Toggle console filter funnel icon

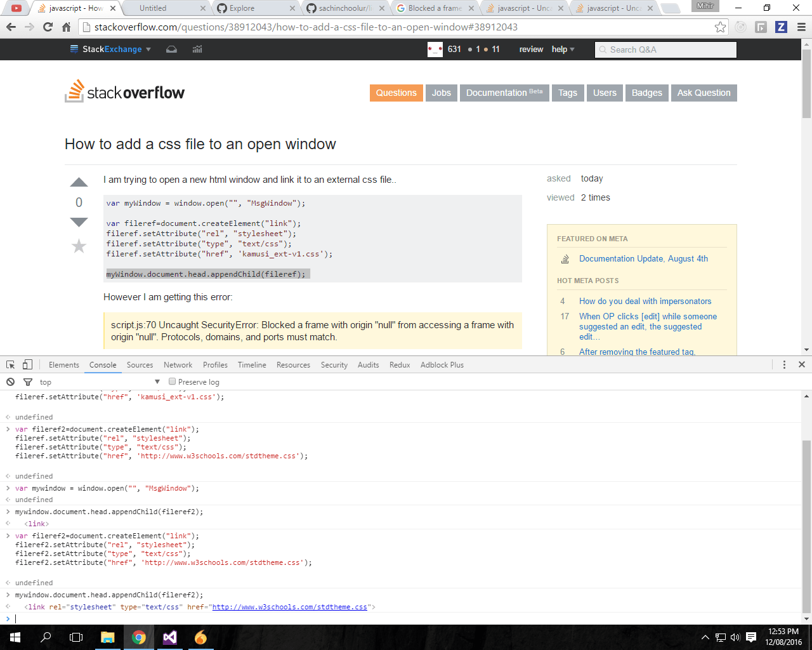tap(28, 381)
